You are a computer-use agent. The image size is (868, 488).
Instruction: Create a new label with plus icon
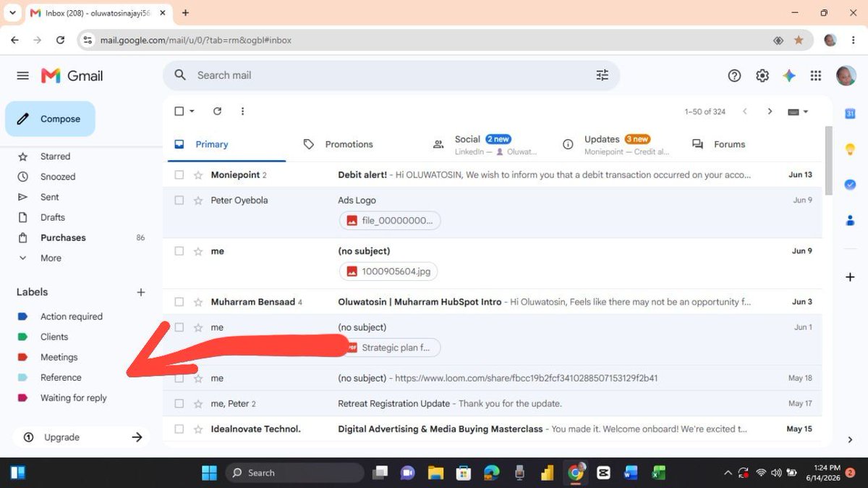click(141, 293)
